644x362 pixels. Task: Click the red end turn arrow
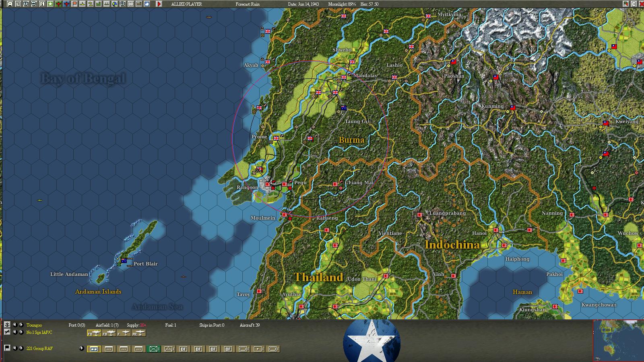159,4
